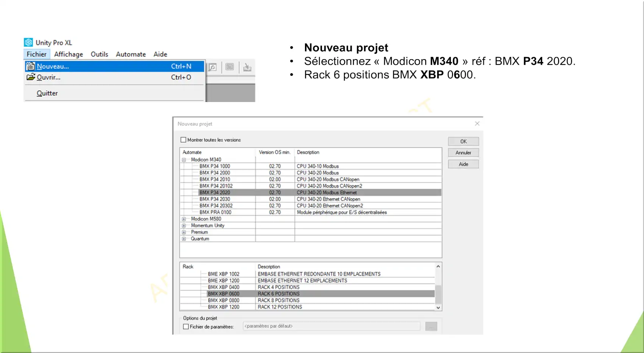Click the Description header of processor list
Screen dimensions: 644x353
[308, 152]
